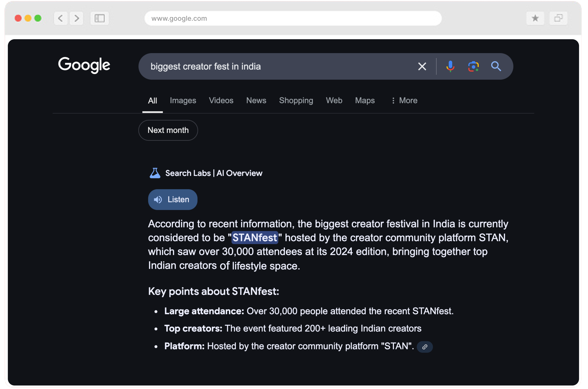Play the AI Overview with Listen button
Screen dimensions: 588x389
173,199
